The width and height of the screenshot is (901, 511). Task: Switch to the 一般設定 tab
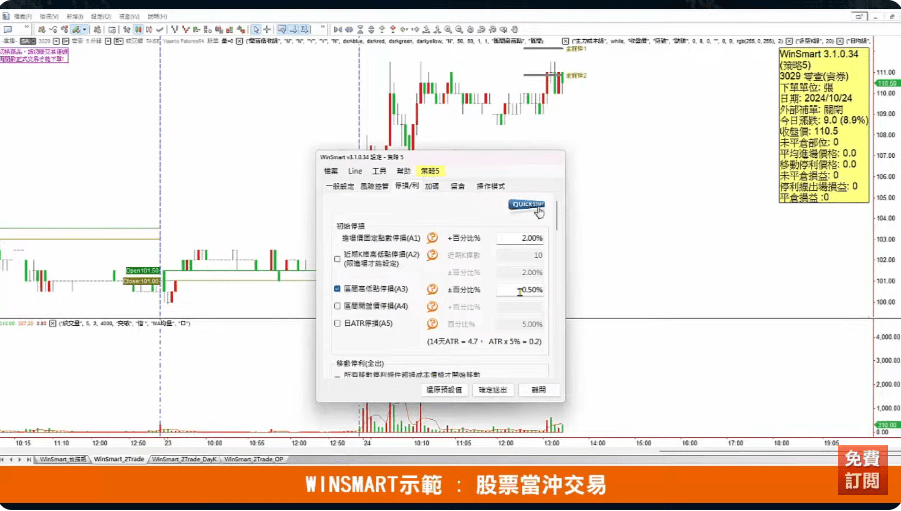click(340, 186)
